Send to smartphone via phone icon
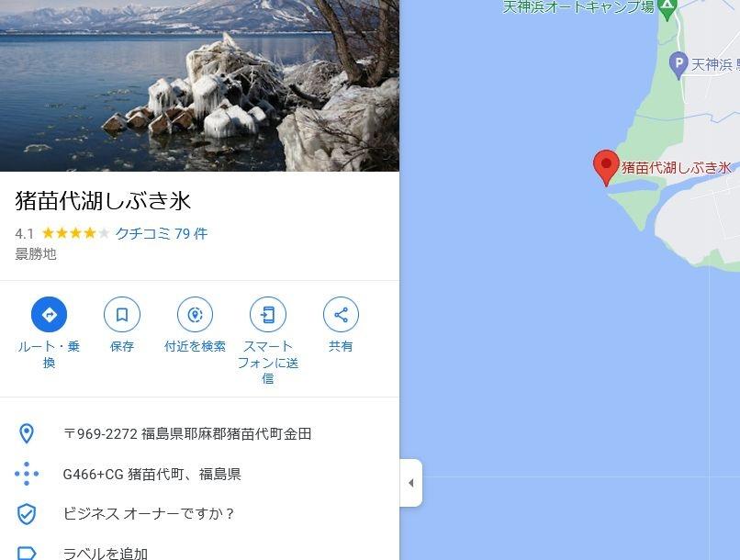 pos(267,315)
